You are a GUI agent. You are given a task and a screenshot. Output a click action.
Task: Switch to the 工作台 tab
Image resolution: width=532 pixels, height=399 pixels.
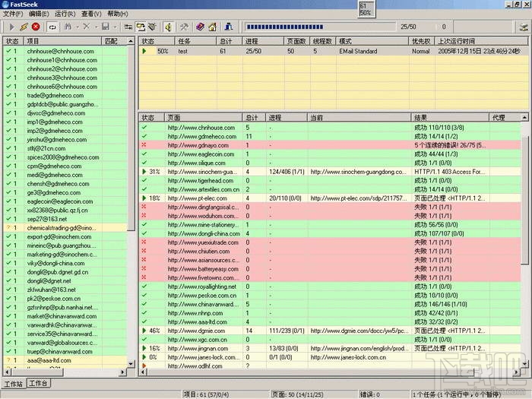coord(38,383)
